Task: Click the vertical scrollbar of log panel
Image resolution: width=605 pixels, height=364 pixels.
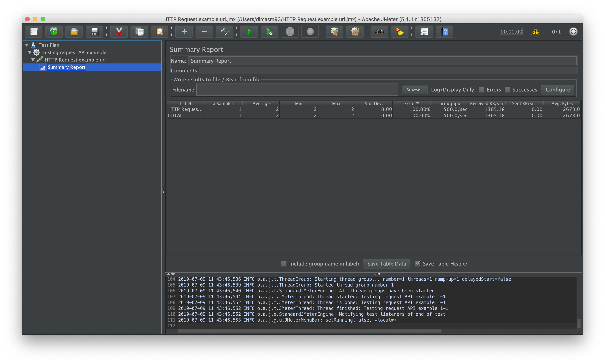Action: coord(579,323)
